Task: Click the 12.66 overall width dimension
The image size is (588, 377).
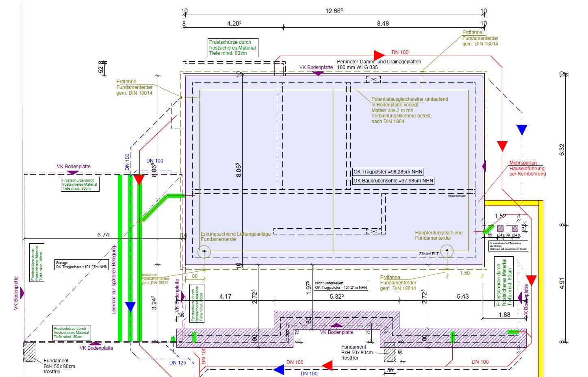Action: (x=334, y=11)
